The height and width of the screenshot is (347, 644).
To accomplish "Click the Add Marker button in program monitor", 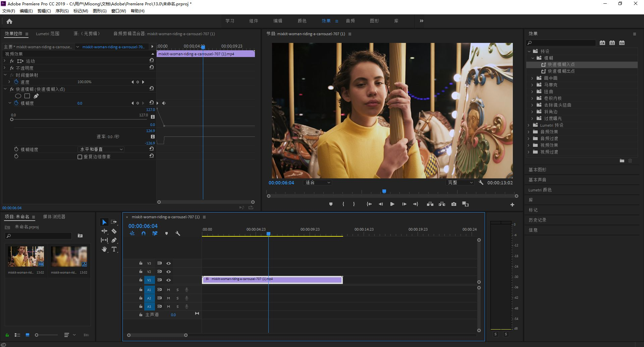I will [x=331, y=204].
